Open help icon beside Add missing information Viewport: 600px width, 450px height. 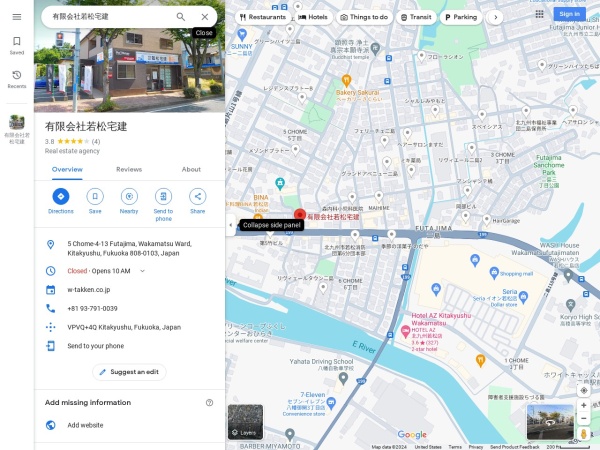pyautogui.click(x=209, y=403)
